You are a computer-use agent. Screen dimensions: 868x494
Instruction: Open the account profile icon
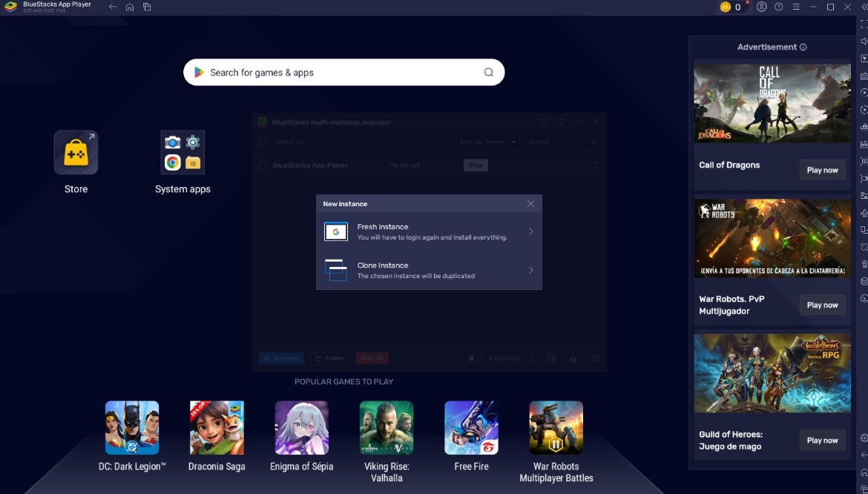[762, 7]
